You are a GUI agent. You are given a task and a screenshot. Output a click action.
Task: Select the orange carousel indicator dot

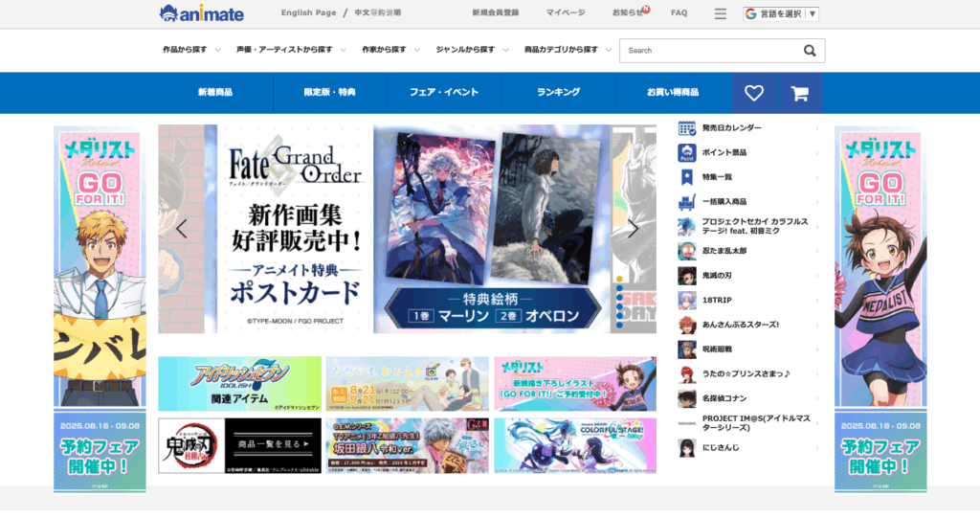[619, 279]
